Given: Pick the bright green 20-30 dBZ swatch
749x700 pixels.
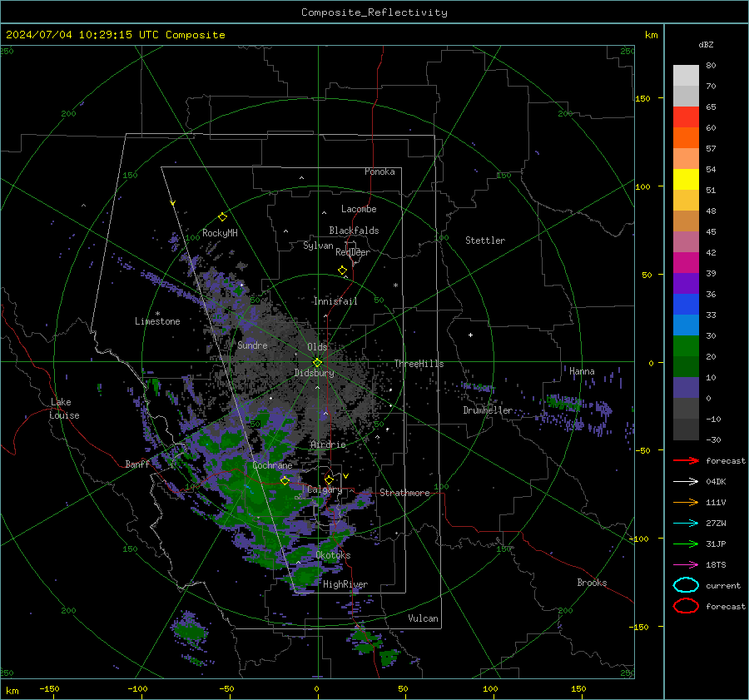Looking at the screenshot, I should pyautogui.click(x=686, y=346).
